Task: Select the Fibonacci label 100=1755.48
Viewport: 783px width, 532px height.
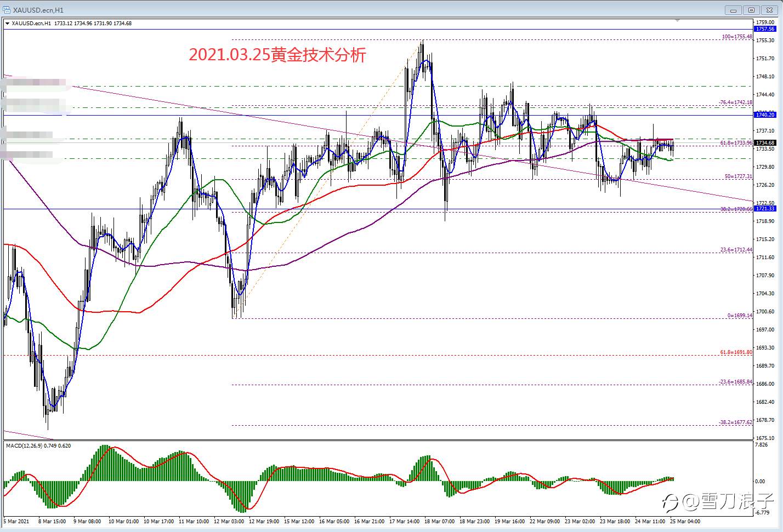Action: [737, 37]
